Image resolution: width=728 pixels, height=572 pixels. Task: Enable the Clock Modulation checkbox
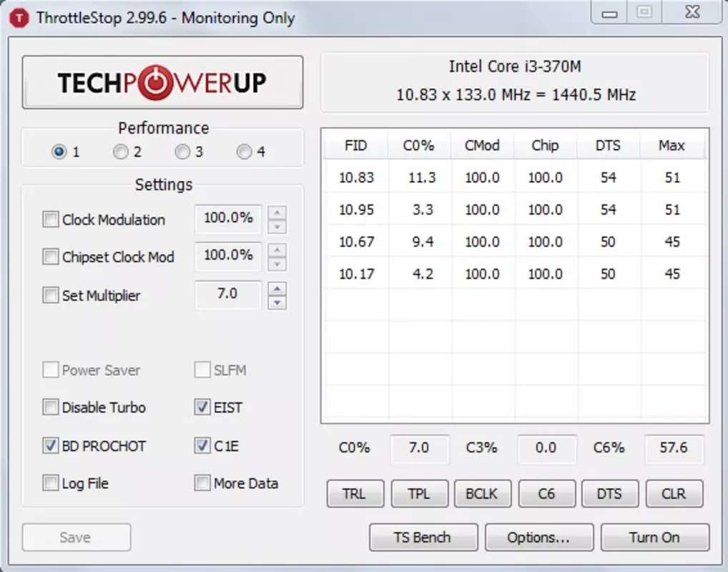click(x=50, y=219)
